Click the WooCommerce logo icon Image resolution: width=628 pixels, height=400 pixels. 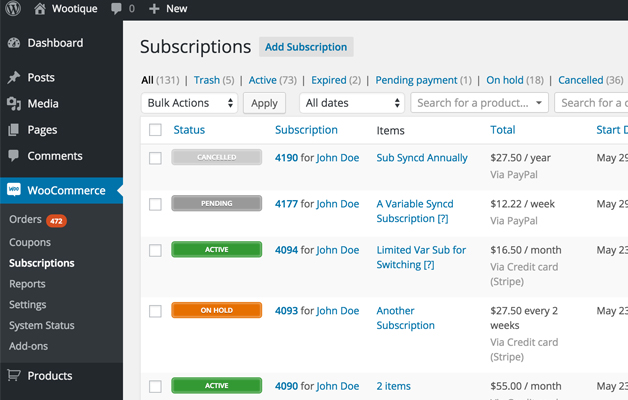tap(14, 190)
